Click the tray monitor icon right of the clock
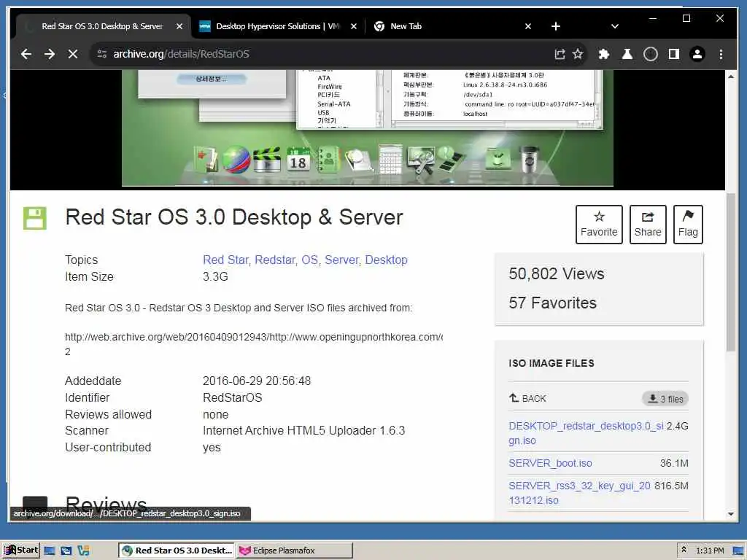Image resolution: width=747 pixels, height=560 pixels. (738, 551)
